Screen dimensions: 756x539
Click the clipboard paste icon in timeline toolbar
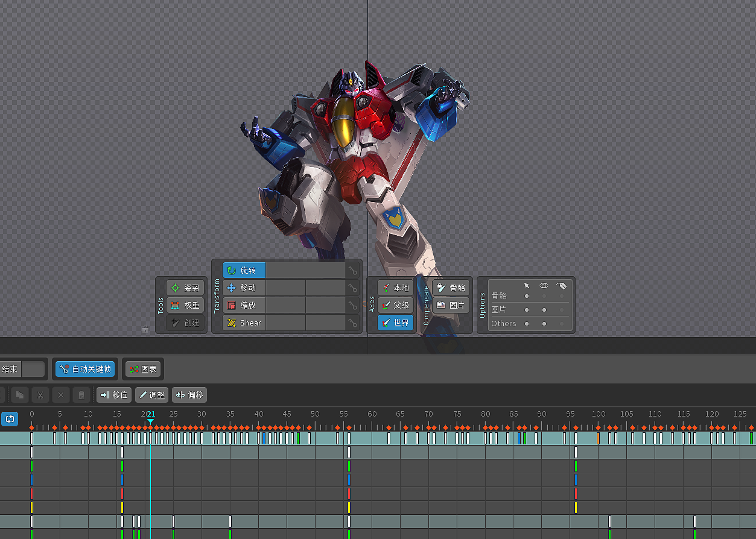coord(81,395)
